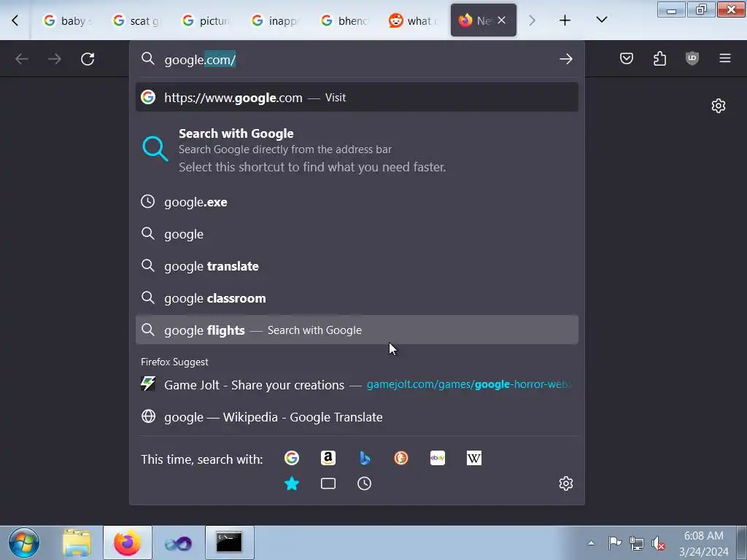Open the Game Jolt Firefox Suggest result
The width and height of the screenshot is (747, 560).
click(357, 384)
